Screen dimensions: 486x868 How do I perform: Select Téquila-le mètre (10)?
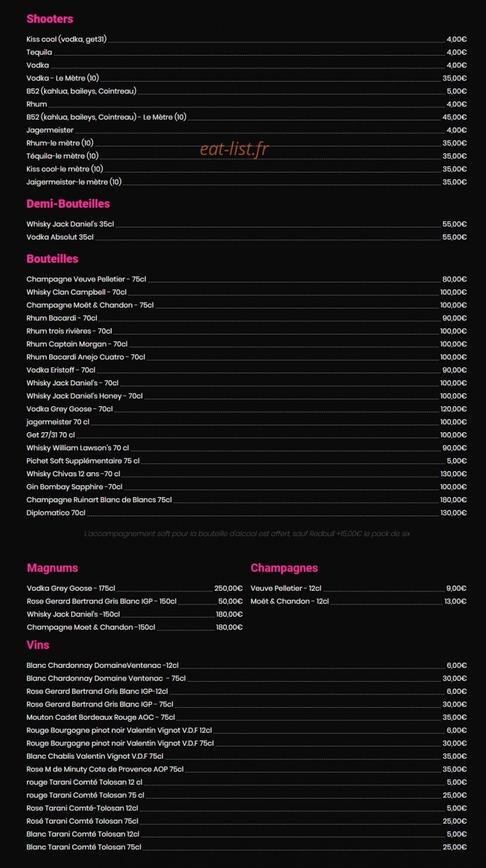pos(246,156)
